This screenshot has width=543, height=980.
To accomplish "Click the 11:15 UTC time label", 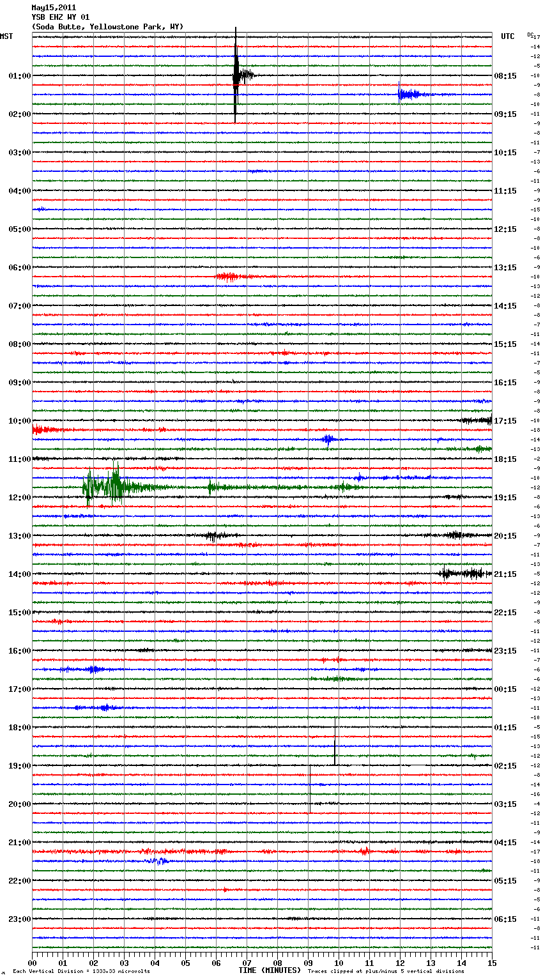I will tap(505, 191).
